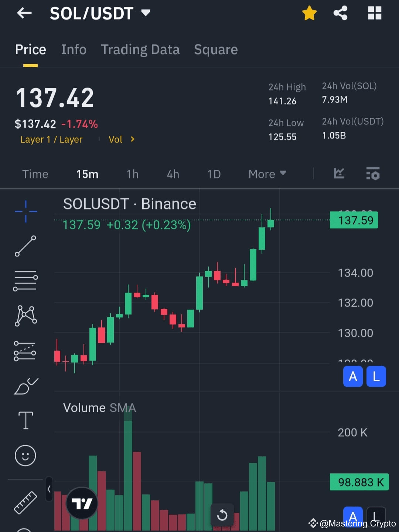Toggle SOL/USDT as a favorite
The height and width of the screenshot is (532, 399).
tap(309, 13)
